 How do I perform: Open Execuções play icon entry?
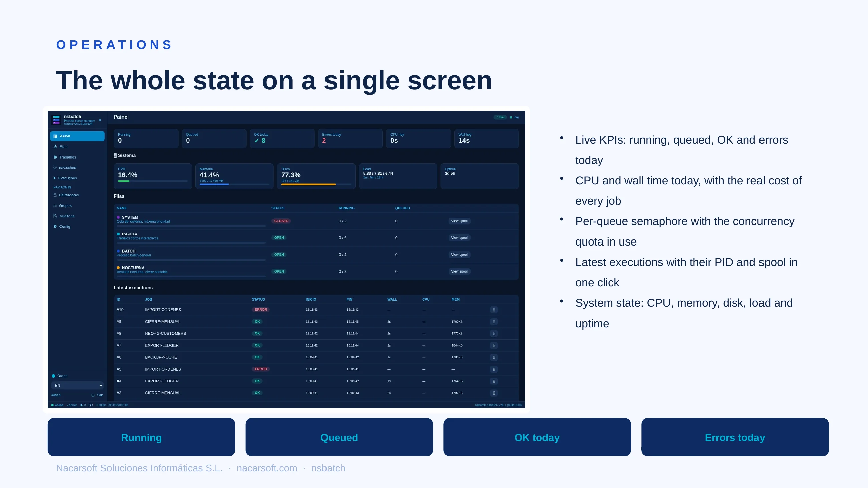(x=55, y=178)
